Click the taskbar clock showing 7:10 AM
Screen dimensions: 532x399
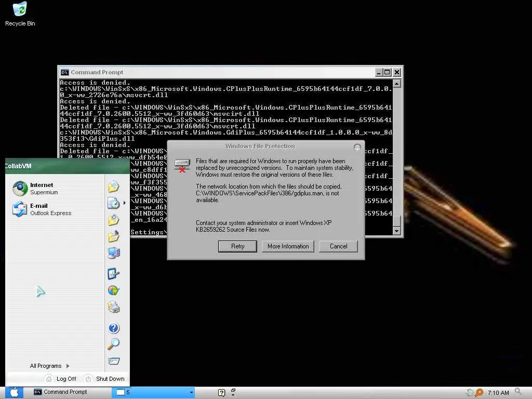click(498, 393)
